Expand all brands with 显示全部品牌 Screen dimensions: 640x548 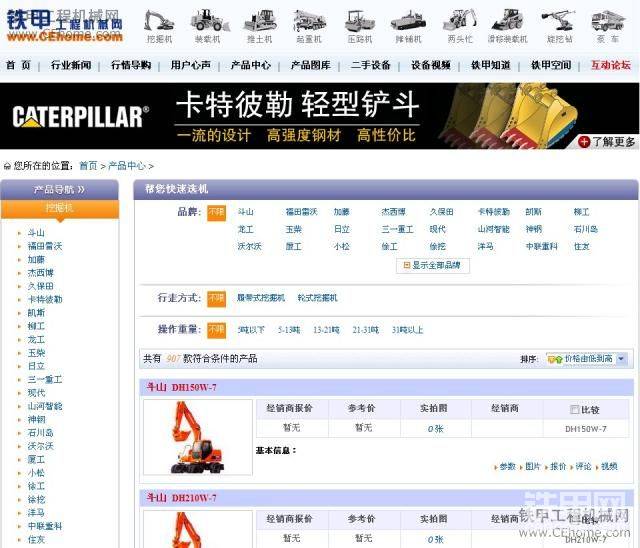click(x=432, y=265)
